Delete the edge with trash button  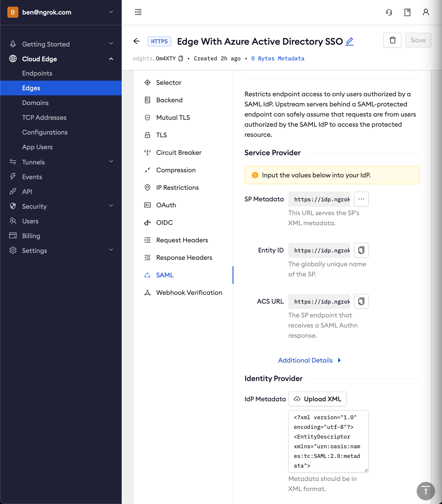392,40
